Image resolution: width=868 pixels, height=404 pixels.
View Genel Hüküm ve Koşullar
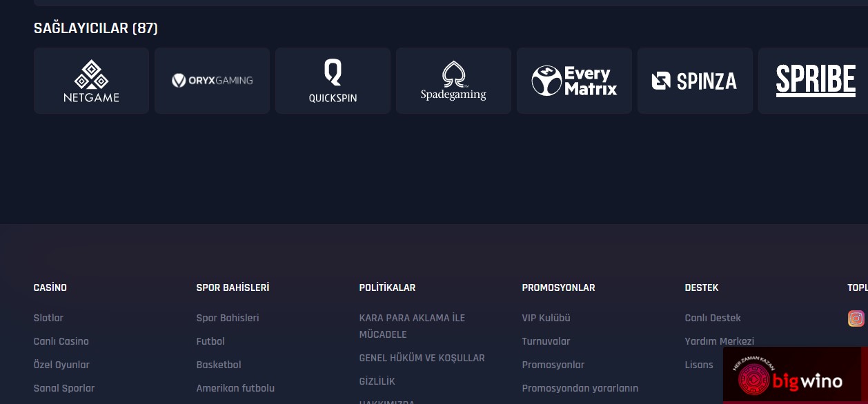pos(422,358)
